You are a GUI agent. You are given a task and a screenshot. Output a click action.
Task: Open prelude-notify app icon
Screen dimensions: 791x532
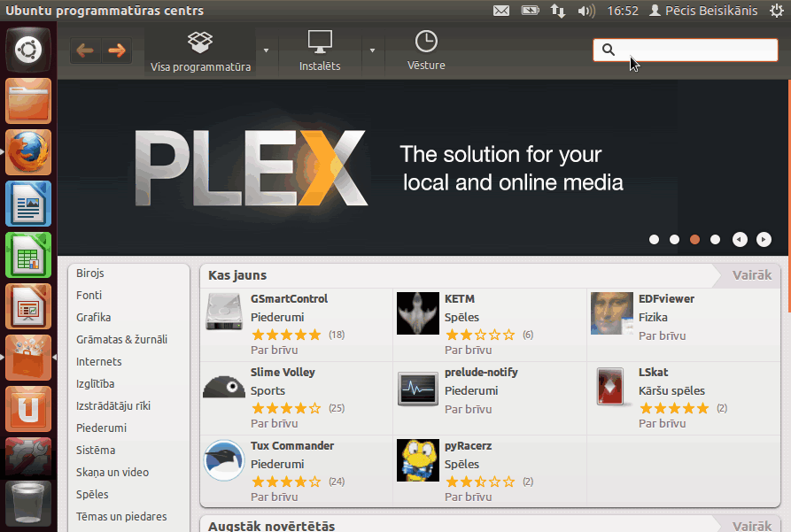pos(418,389)
